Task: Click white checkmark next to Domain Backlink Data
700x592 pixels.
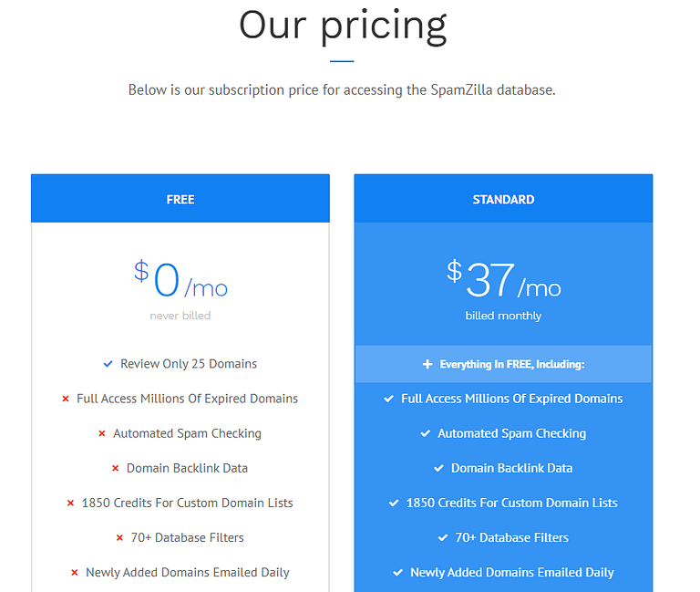Action: pos(439,468)
